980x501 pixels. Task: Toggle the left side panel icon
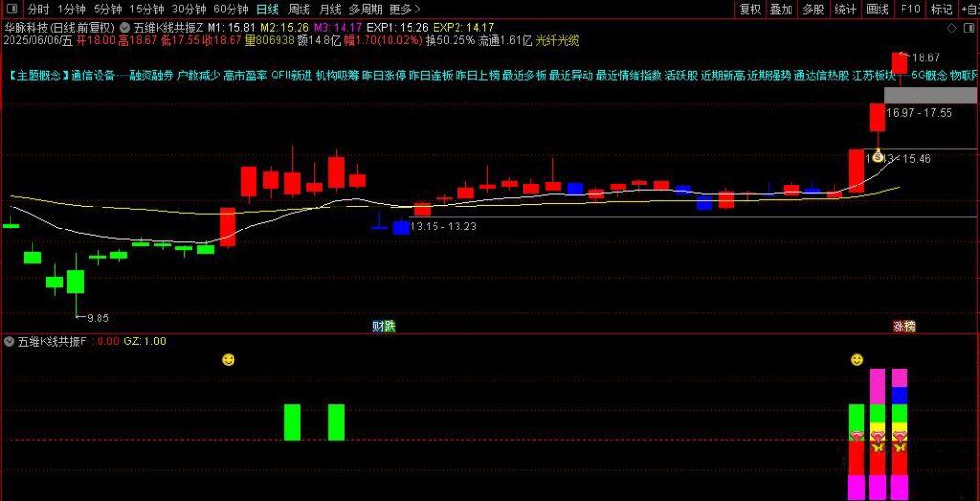pos(12,10)
